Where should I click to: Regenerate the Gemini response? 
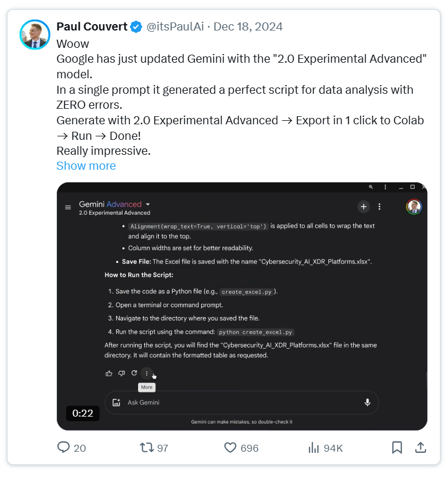pyautogui.click(x=134, y=373)
